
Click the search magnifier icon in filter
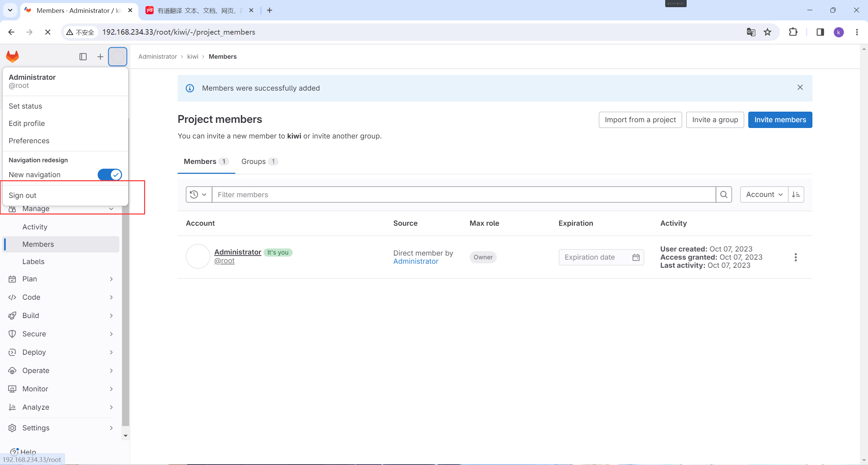724,194
